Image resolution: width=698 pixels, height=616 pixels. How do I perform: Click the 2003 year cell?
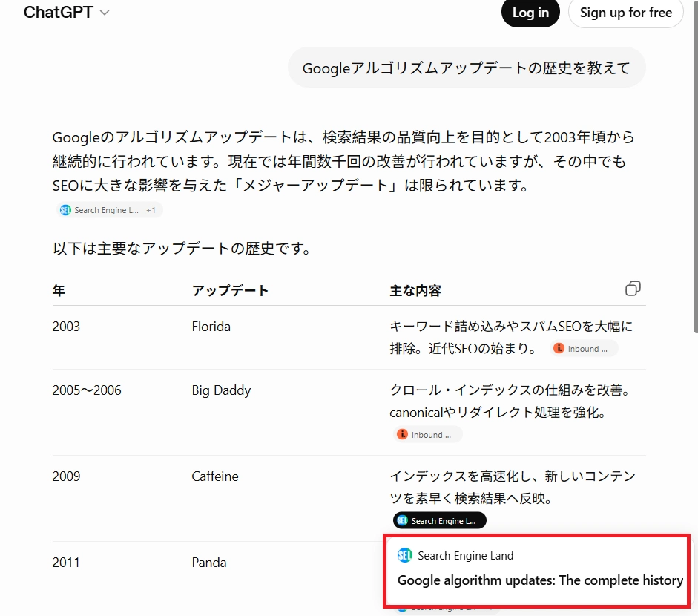point(66,327)
